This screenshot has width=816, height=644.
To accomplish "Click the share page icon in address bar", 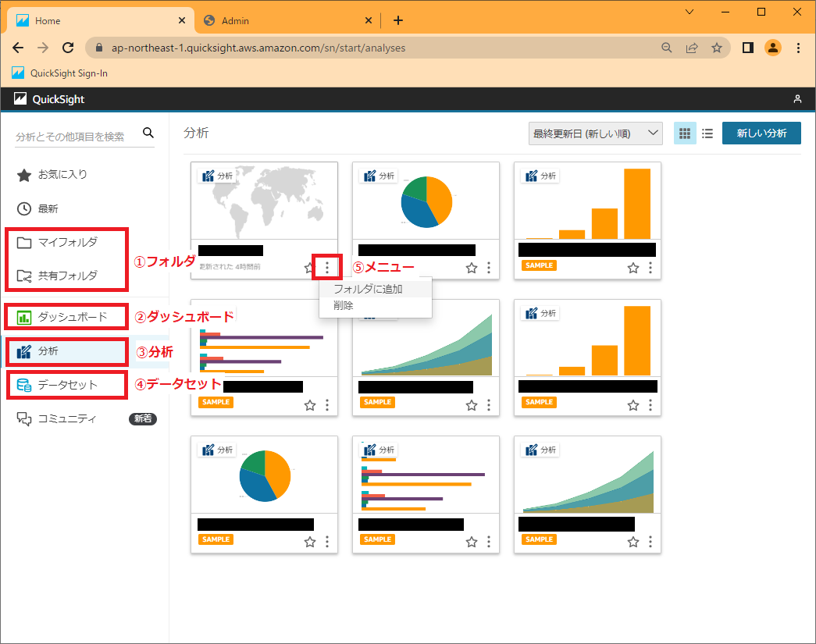I will pyautogui.click(x=692, y=48).
